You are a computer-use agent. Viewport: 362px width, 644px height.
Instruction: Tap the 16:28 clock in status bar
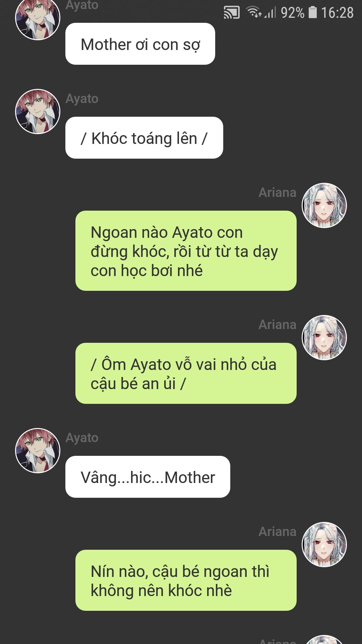337,13
